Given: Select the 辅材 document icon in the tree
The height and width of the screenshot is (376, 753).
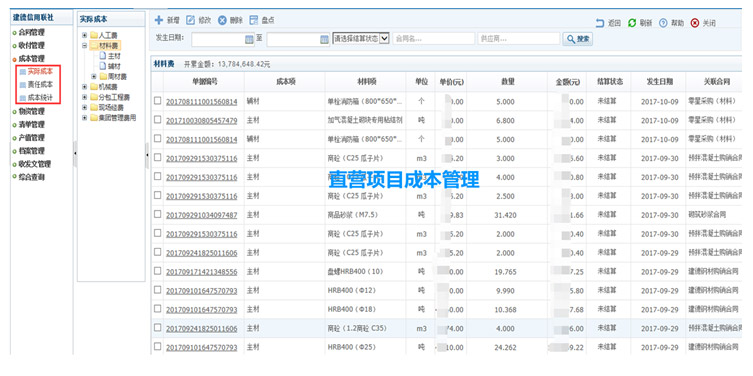Looking at the screenshot, I should [102, 66].
